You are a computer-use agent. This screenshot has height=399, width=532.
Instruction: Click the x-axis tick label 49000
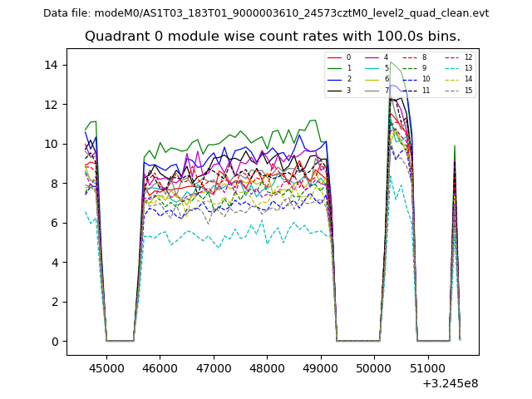[x=321, y=367]
